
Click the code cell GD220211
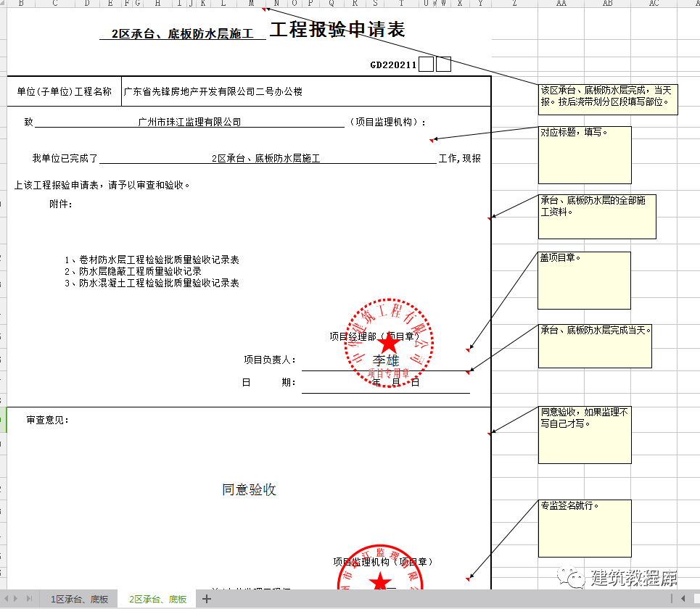393,65
